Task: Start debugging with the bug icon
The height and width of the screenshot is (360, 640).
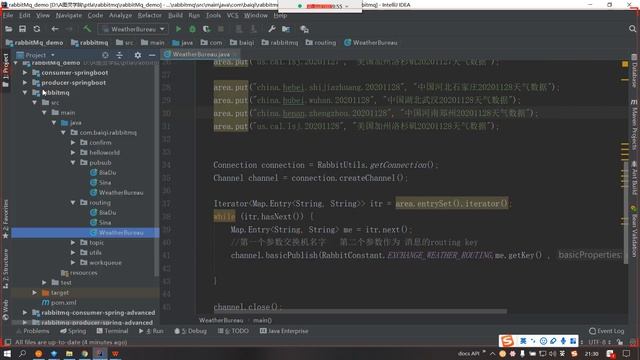Action: tap(192, 29)
